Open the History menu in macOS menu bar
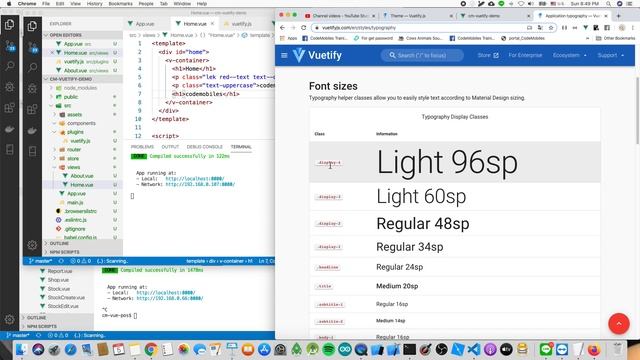 point(95,4)
